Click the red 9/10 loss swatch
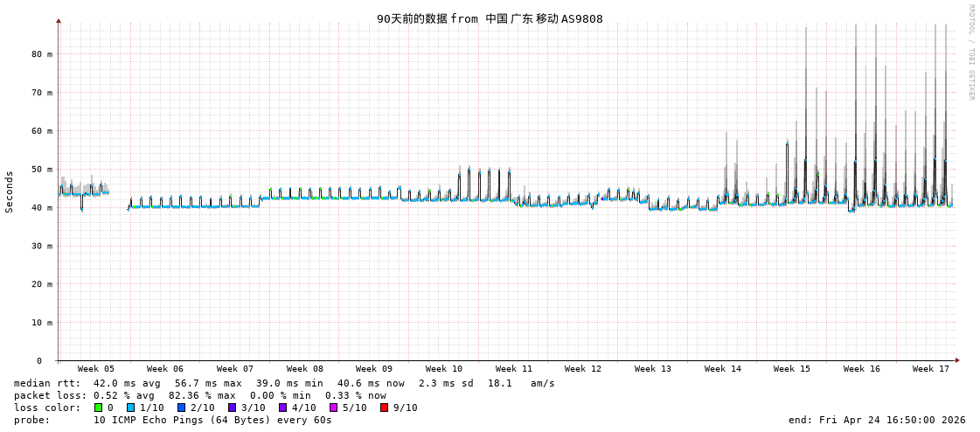 (x=385, y=408)
